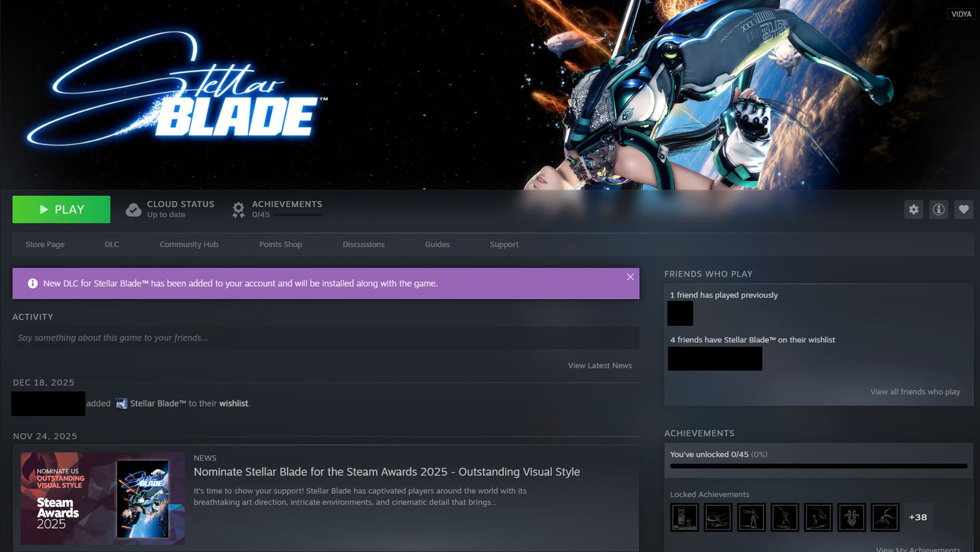Select the sword-slash locked achievement icon

tap(718, 517)
